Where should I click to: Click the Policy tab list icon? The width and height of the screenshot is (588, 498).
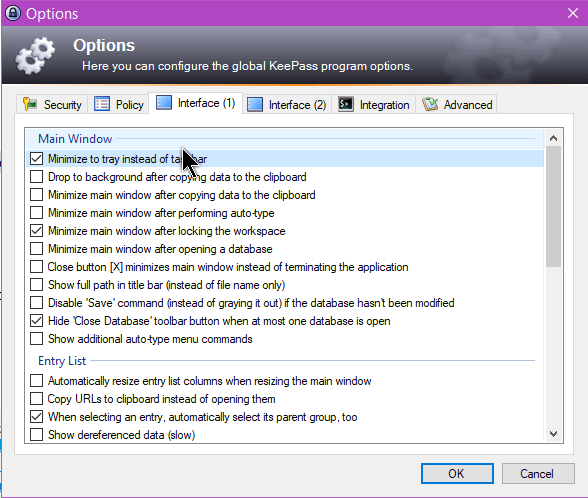[102, 104]
